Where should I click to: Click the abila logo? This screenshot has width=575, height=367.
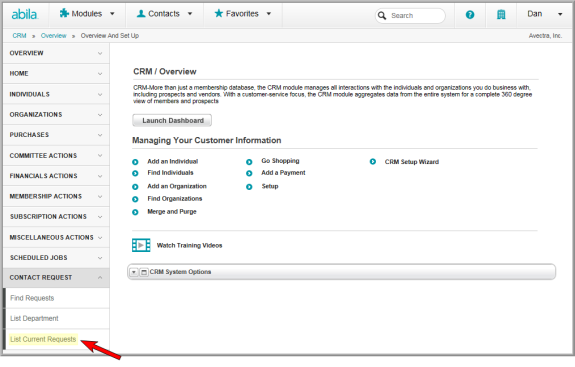tap(24, 14)
